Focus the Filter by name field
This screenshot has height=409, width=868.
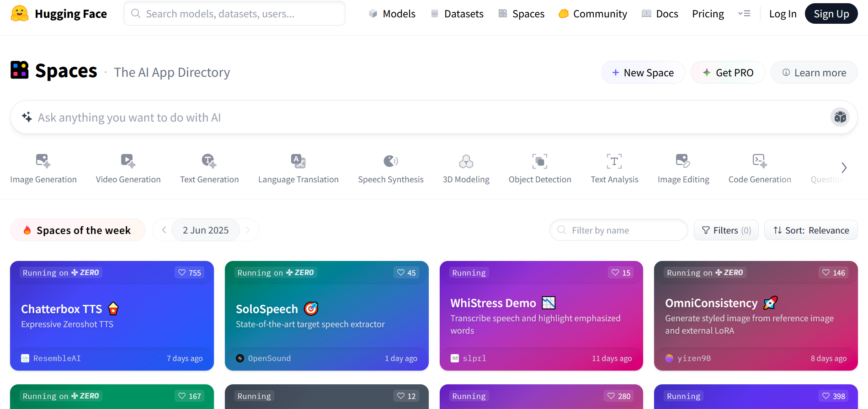[619, 230]
